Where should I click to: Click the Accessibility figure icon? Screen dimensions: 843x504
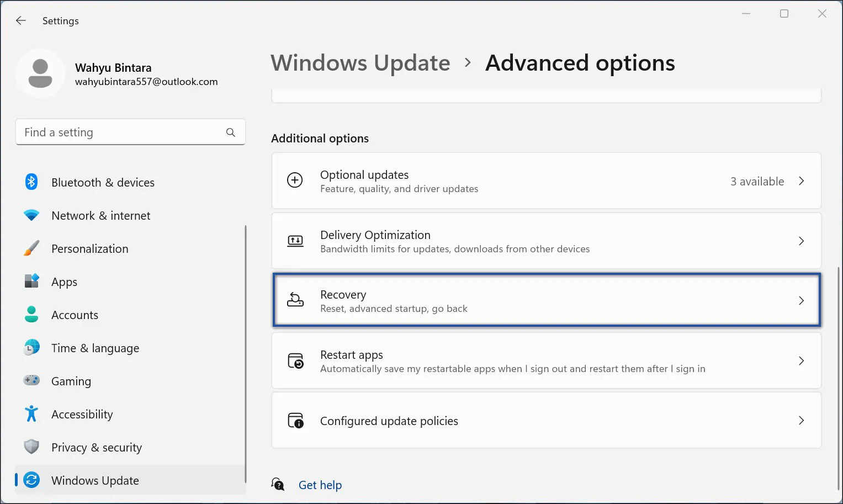pos(31,413)
